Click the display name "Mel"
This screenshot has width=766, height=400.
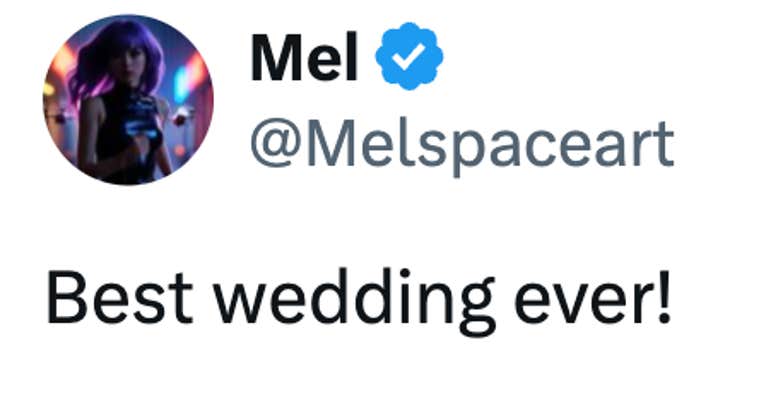[x=304, y=60]
